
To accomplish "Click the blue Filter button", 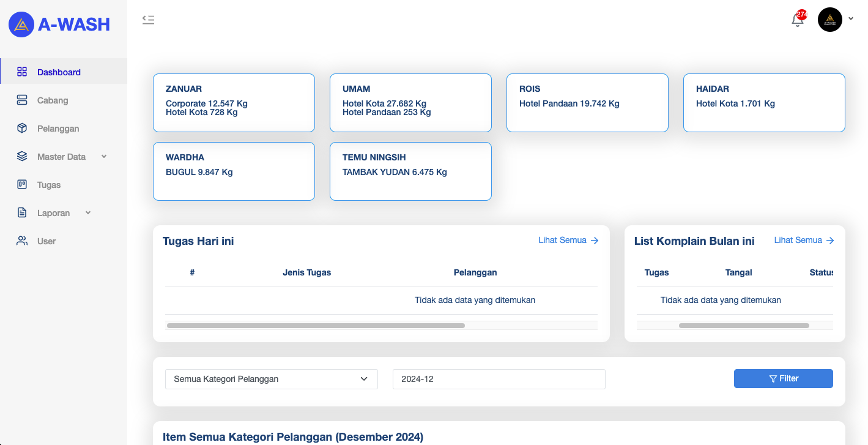I will [783, 378].
